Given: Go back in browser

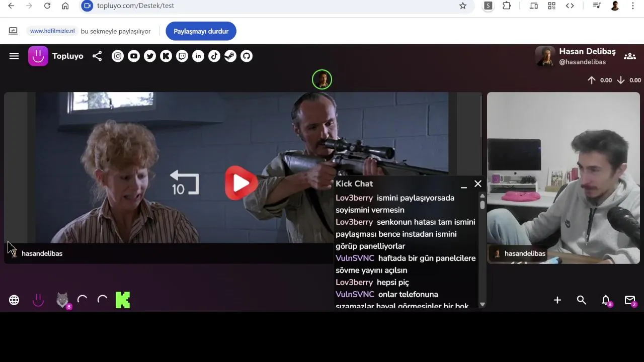Looking at the screenshot, I should [x=11, y=6].
